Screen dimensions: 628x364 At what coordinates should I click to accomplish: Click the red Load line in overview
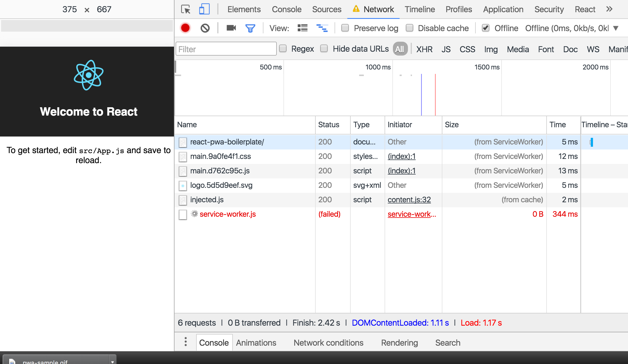(x=435, y=94)
